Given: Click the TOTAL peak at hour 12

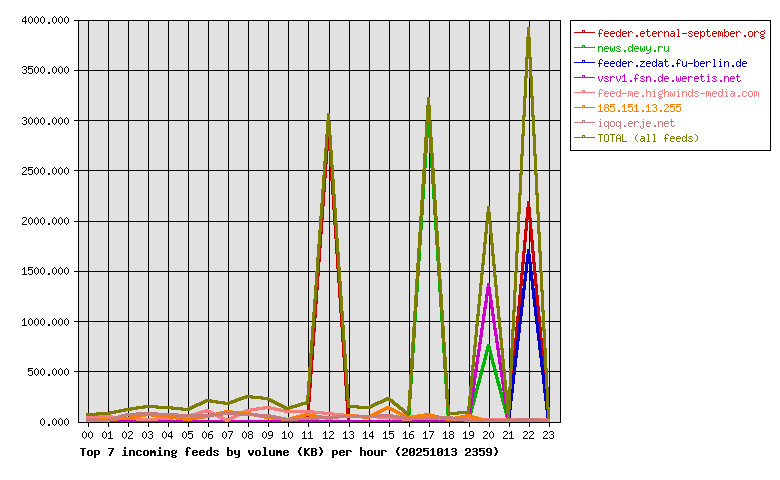Looking at the screenshot, I should (x=328, y=115).
